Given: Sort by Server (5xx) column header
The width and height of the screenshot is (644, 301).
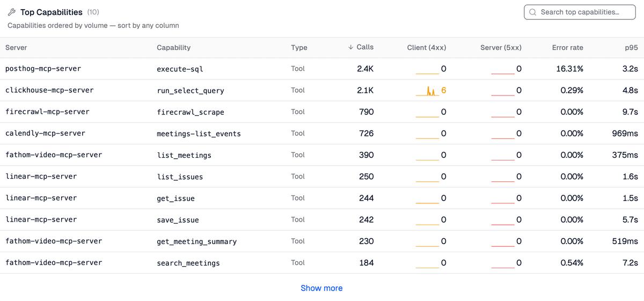Looking at the screenshot, I should tap(501, 48).
